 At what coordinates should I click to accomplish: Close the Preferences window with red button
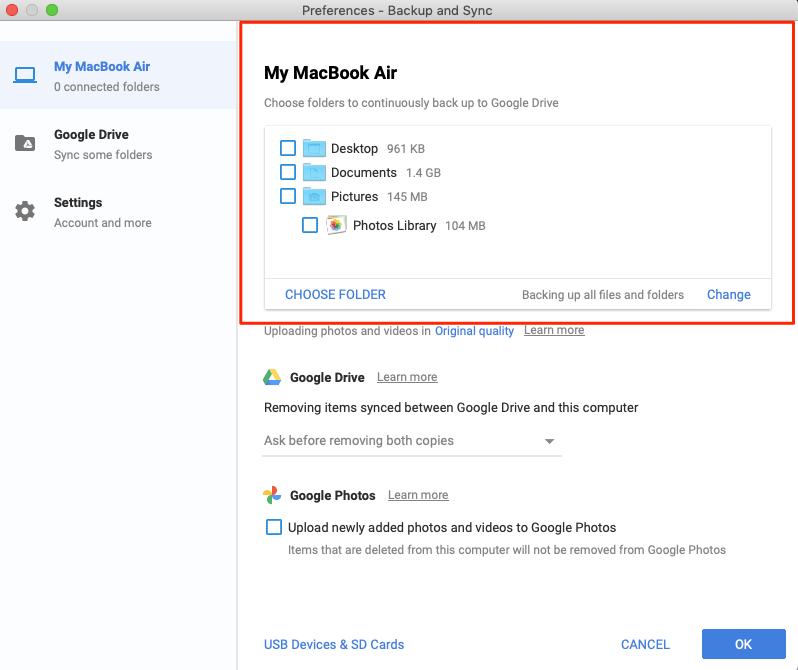[x=12, y=10]
